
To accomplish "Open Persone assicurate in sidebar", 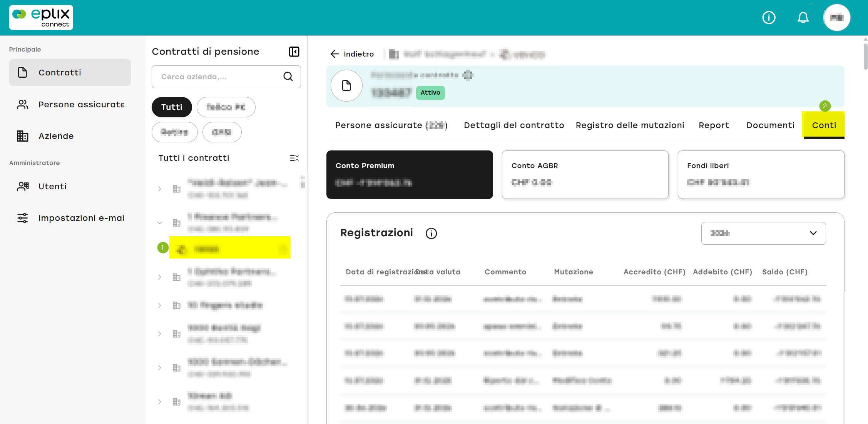I will click(70, 104).
